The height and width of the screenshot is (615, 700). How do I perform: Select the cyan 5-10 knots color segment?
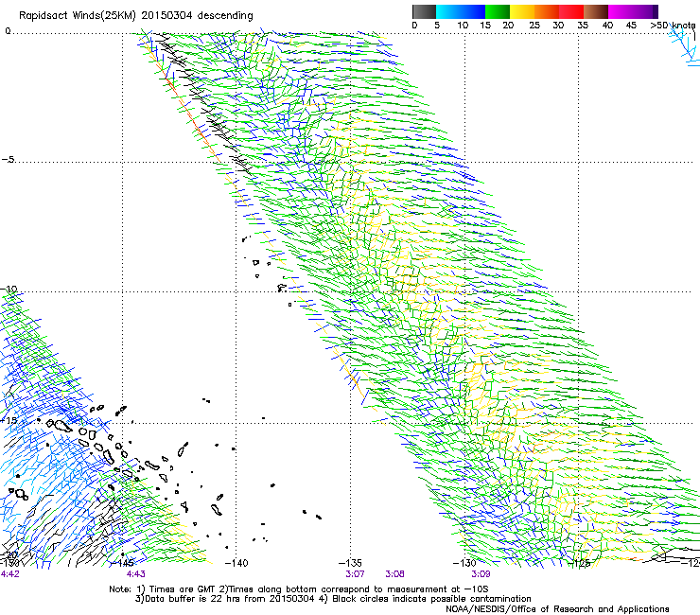(x=448, y=11)
